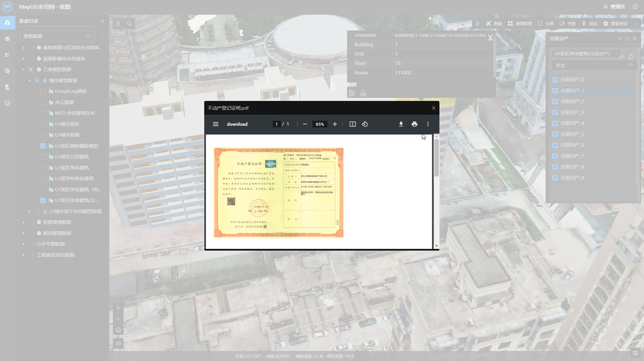Check the LH城市地形 layer
Image resolution: width=644 pixels, height=361 pixels.
43,124
